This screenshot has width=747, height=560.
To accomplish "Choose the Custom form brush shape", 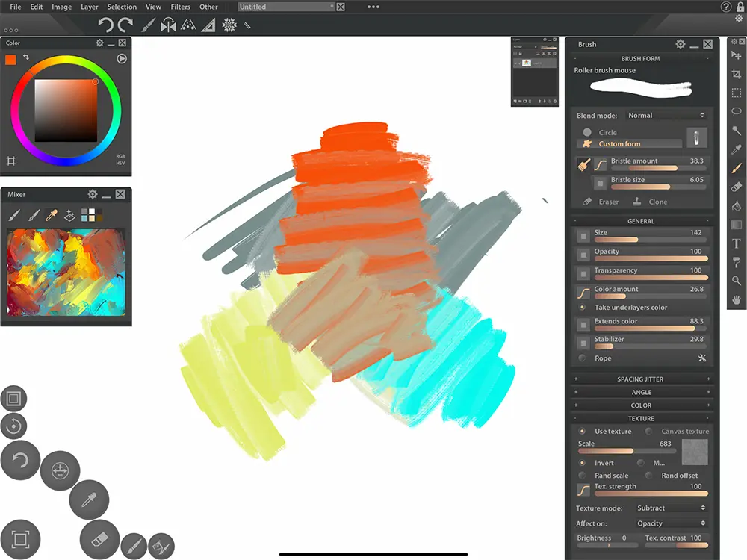I will pyautogui.click(x=619, y=143).
